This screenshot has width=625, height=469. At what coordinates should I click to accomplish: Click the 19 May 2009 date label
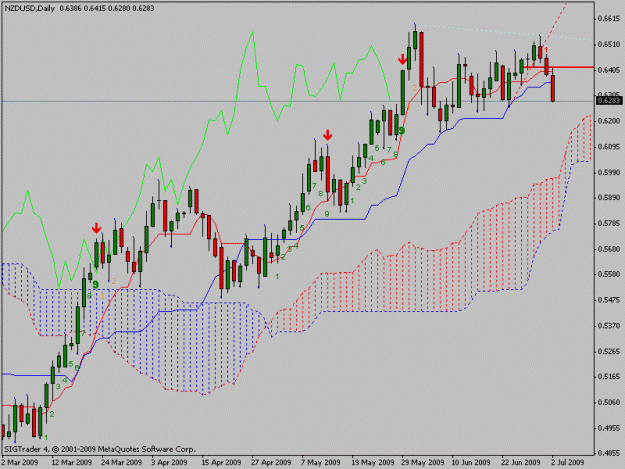tap(373, 462)
